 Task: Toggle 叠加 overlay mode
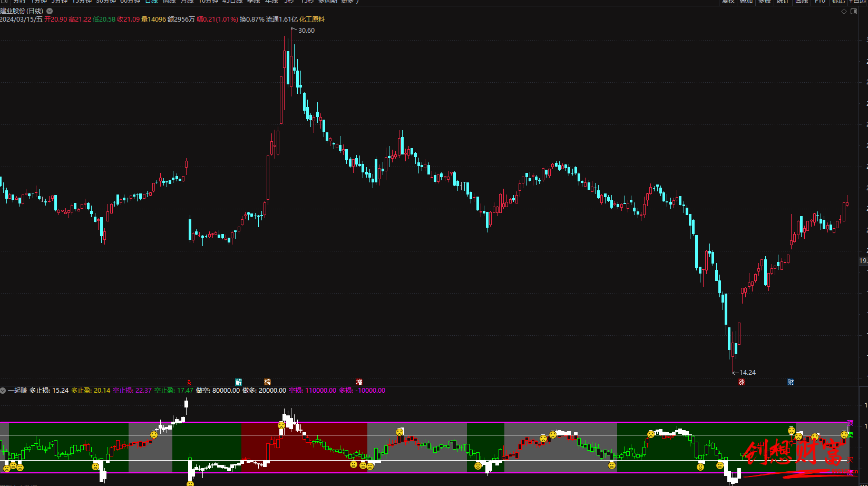746,2
